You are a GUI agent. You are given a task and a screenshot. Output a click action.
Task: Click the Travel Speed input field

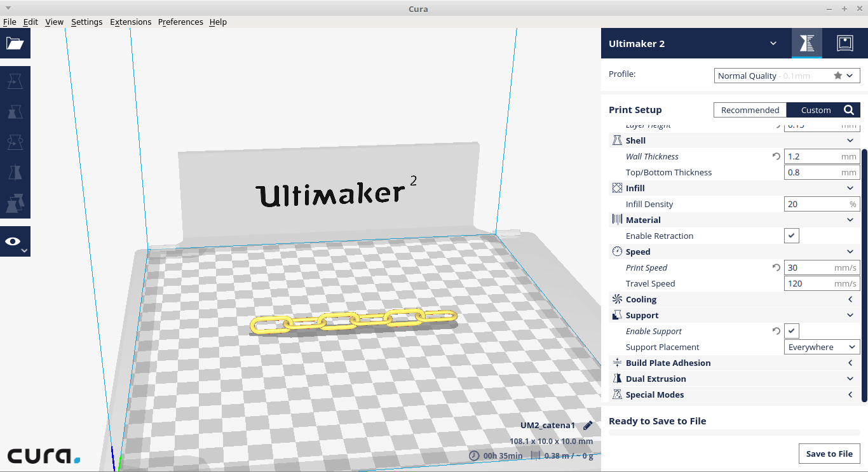822,283
